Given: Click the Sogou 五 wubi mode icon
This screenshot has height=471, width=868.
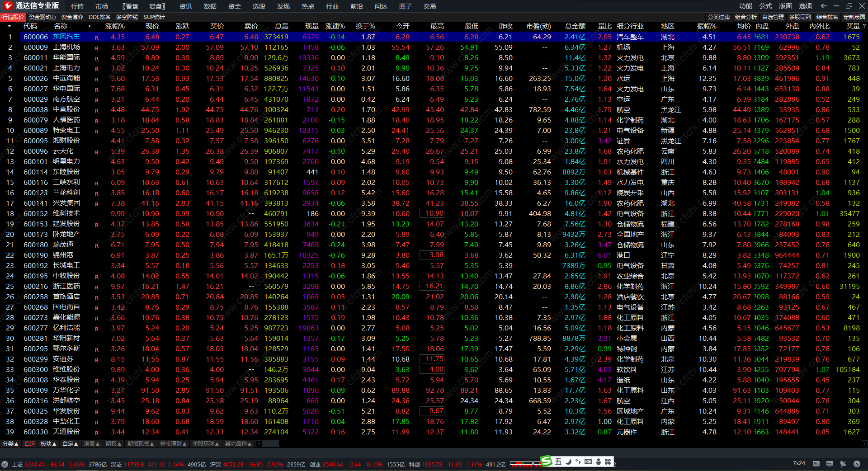Looking at the screenshot, I should [x=558, y=462].
